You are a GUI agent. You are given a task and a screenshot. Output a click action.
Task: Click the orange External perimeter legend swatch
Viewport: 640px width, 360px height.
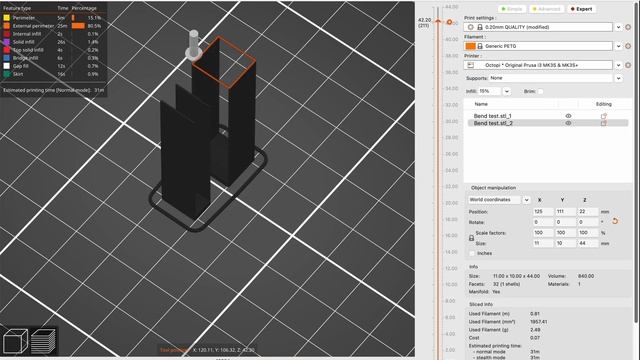[x=7, y=26]
